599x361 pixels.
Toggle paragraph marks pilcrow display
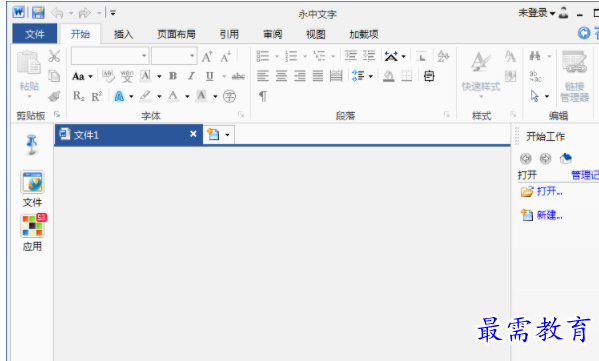pyautogui.click(x=263, y=96)
